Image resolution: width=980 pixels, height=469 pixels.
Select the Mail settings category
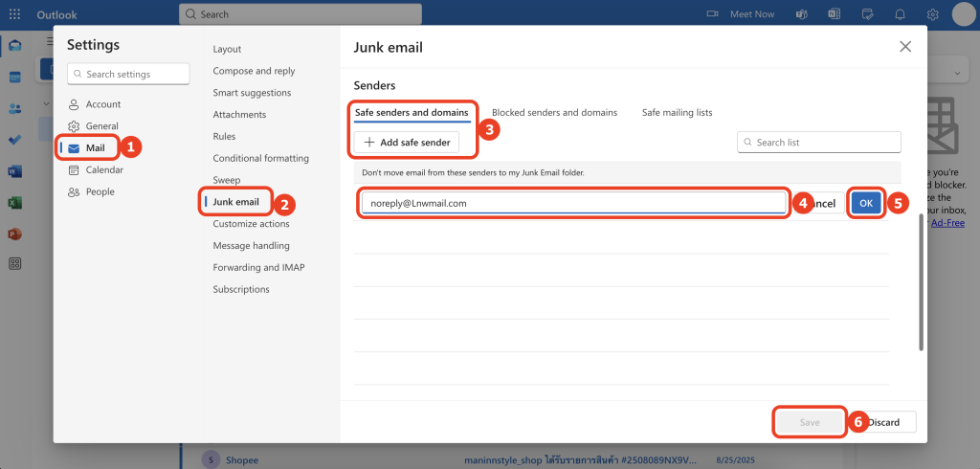point(95,147)
